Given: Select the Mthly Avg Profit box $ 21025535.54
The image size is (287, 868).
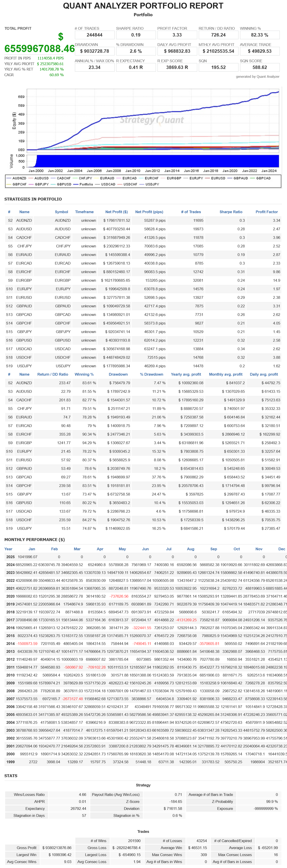Looking at the screenshot, I should [x=218, y=51].
